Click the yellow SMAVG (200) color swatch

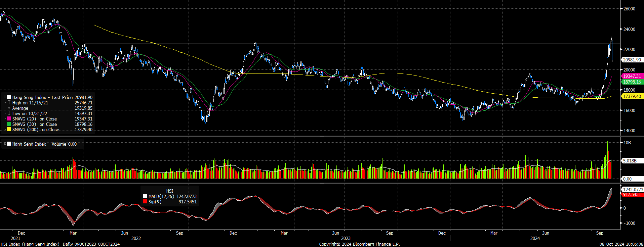pyautogui.click(x=9, y=130)
